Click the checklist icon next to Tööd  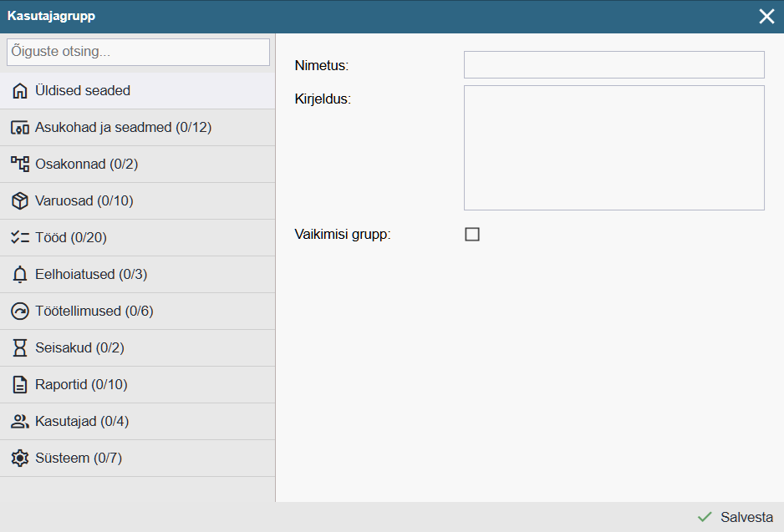[x=20, y=238]
